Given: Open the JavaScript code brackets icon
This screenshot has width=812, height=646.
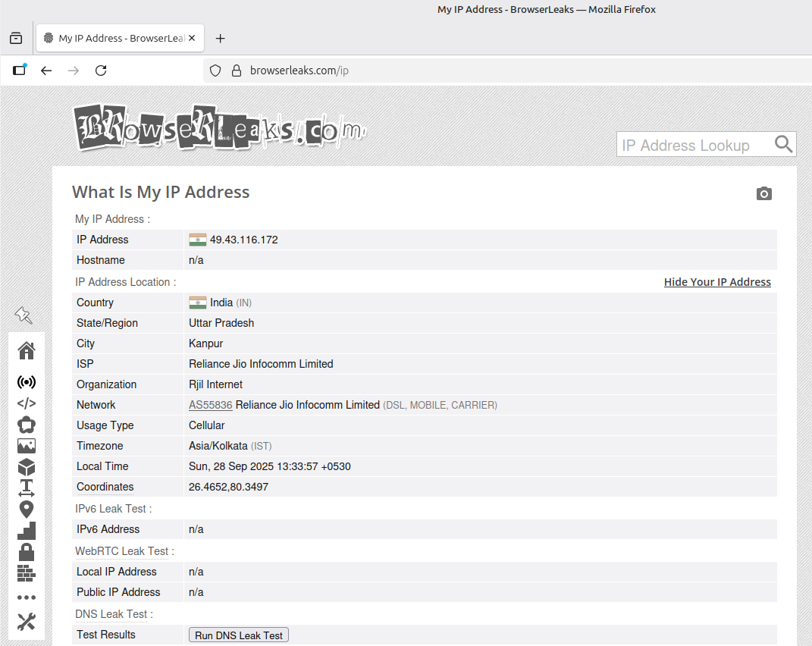Looking at the screenshot, I should (27, 403).
